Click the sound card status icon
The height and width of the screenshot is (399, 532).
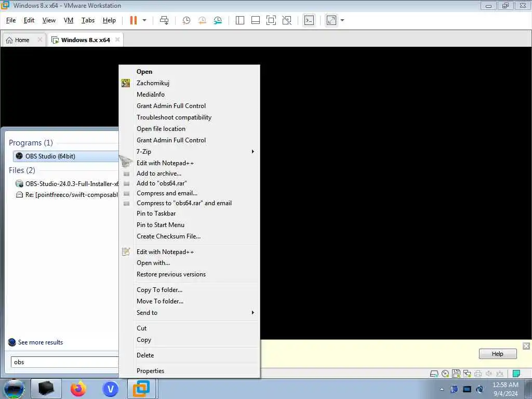pyautogui.click(x=489, y=374)
